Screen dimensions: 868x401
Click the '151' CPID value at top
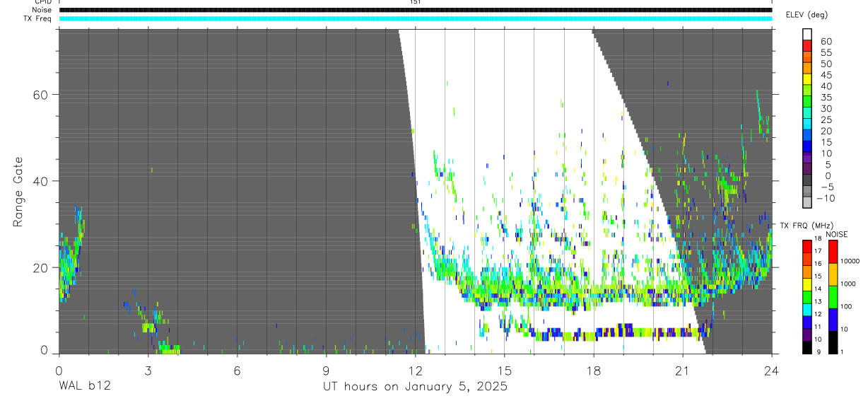[x=415, y=2]
